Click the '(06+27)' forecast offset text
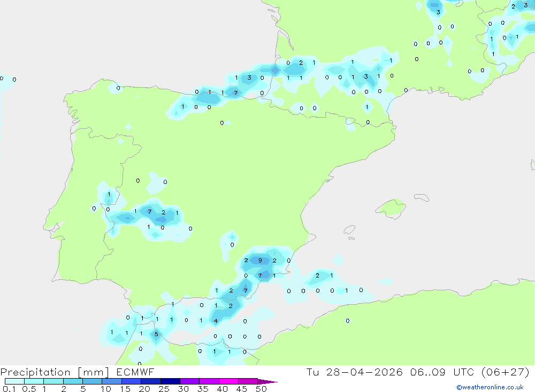535x392 pixels. (x=505, y=372)
